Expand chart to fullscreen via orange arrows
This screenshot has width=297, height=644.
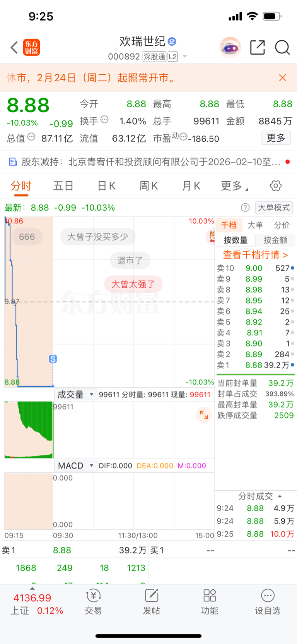tap(204, 415)
